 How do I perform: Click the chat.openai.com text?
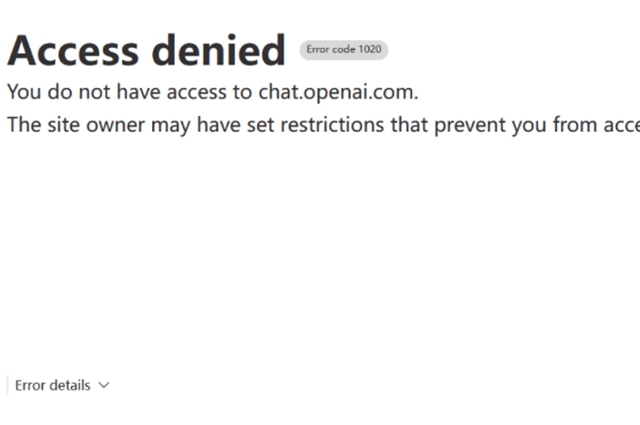[336, 92]
